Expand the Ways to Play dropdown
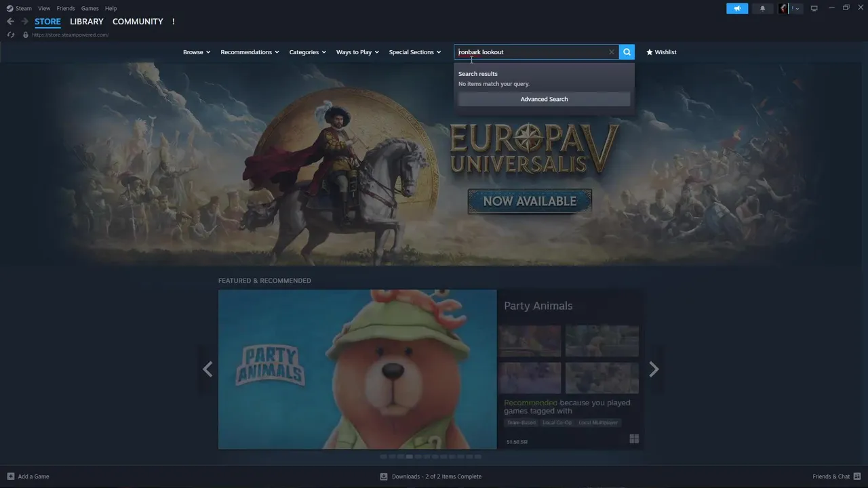 (357, 52)
